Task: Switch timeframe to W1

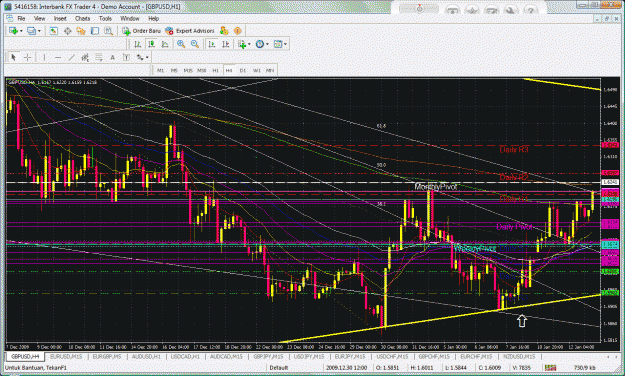Action: [257, 71]
